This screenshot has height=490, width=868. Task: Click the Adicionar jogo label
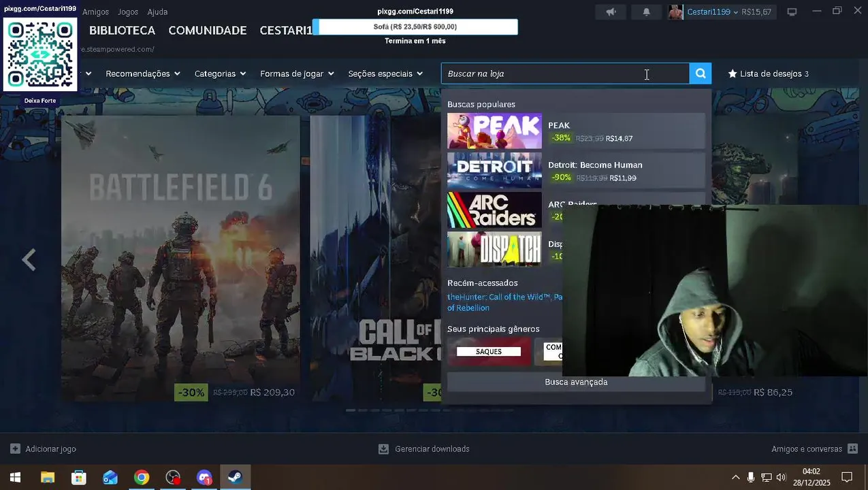click(51, 449)
